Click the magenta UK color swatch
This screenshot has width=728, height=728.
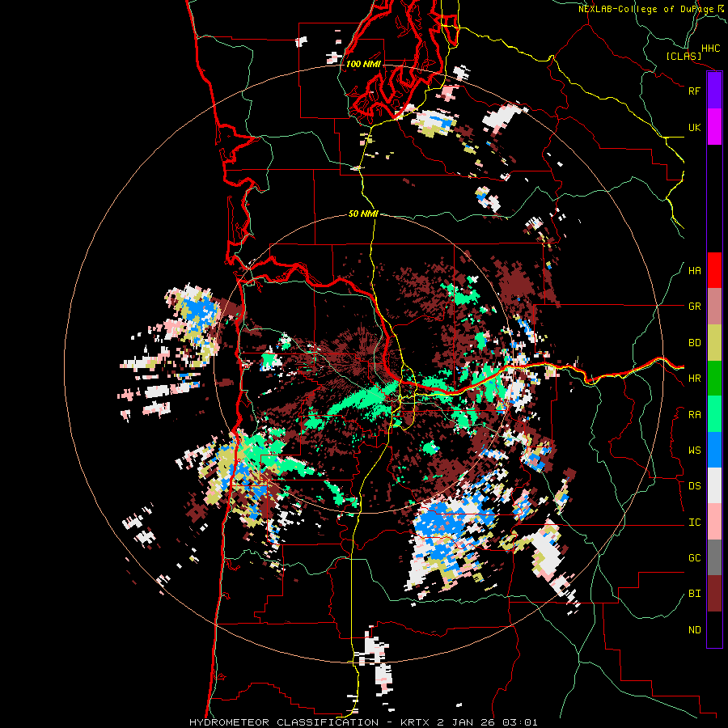click(714, 127)
